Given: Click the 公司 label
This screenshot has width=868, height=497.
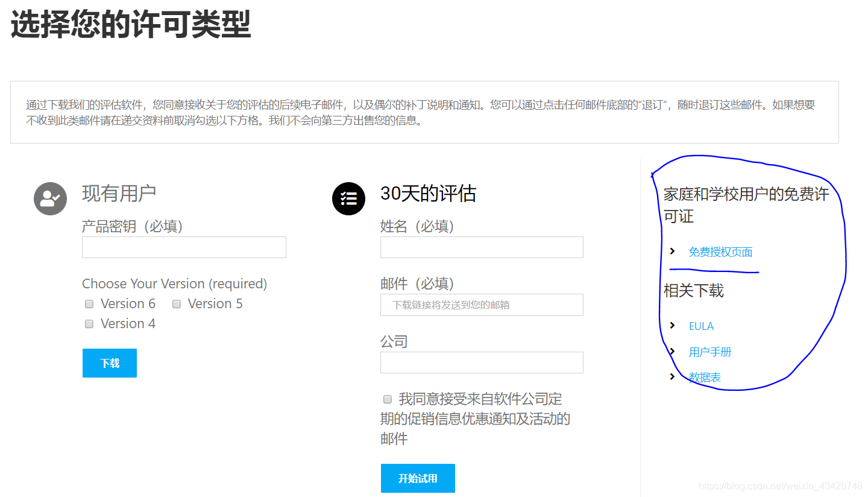Looking at the screenshot, I should click(x=394, y=341).
